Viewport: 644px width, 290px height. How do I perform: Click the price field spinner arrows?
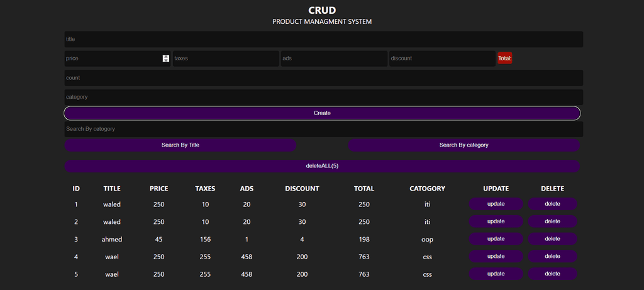coord(165,59)
